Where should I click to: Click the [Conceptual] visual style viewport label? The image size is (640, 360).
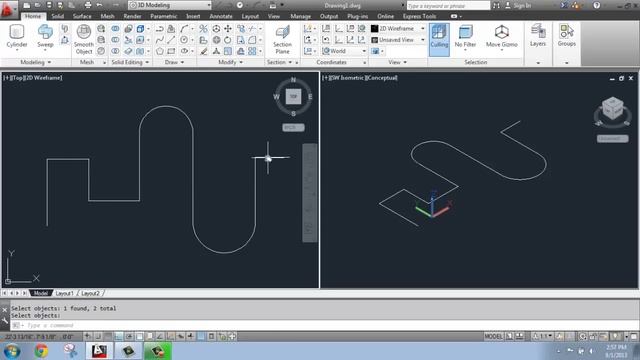point(381,78)
